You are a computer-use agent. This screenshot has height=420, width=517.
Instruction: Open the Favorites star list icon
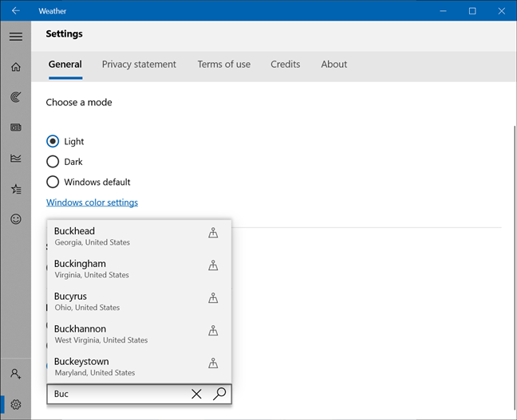[15, 189]
